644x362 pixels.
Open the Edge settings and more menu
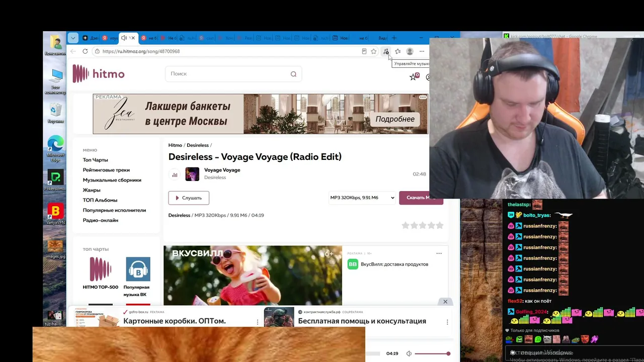click(x=422, y=51)
